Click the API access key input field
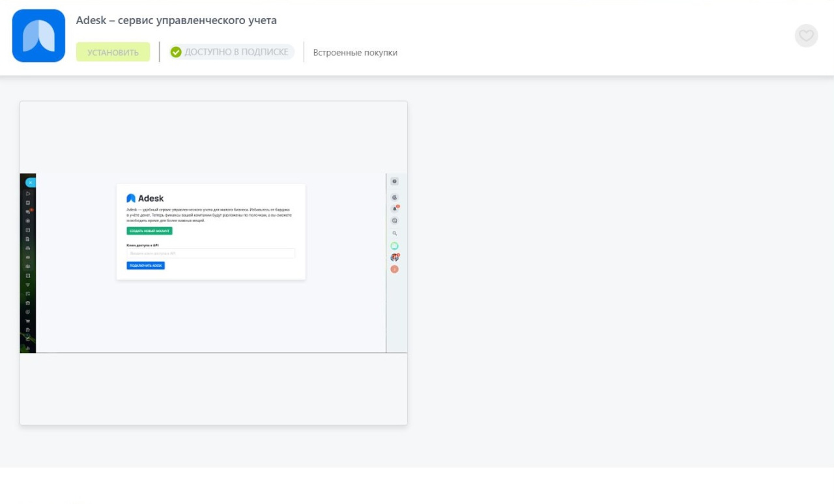 coord(210,253)
